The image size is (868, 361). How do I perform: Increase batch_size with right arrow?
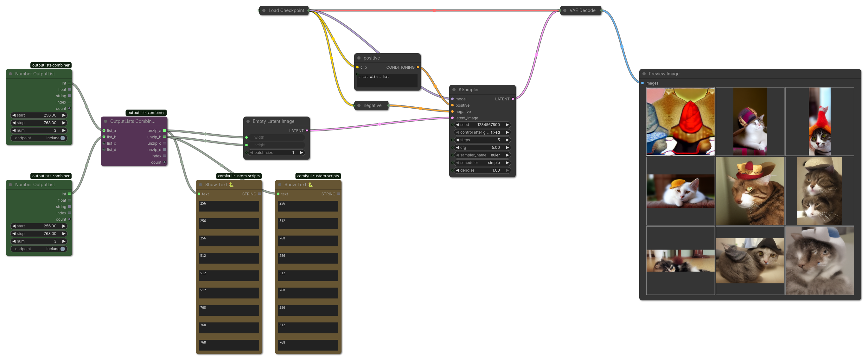click(301, 153)
